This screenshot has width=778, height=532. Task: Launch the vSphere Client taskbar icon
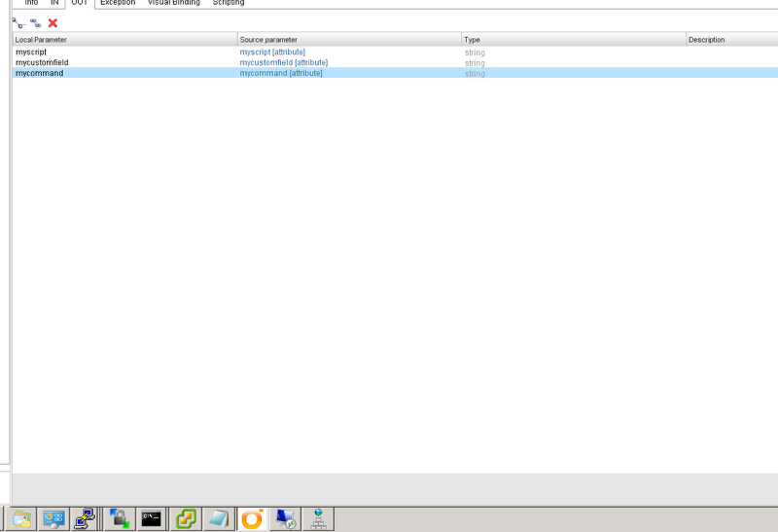point(185,518)
